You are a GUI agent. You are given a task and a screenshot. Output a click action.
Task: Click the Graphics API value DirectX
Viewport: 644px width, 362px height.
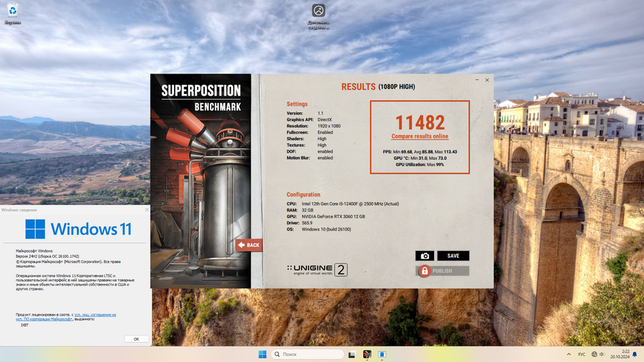click(325, 120)
